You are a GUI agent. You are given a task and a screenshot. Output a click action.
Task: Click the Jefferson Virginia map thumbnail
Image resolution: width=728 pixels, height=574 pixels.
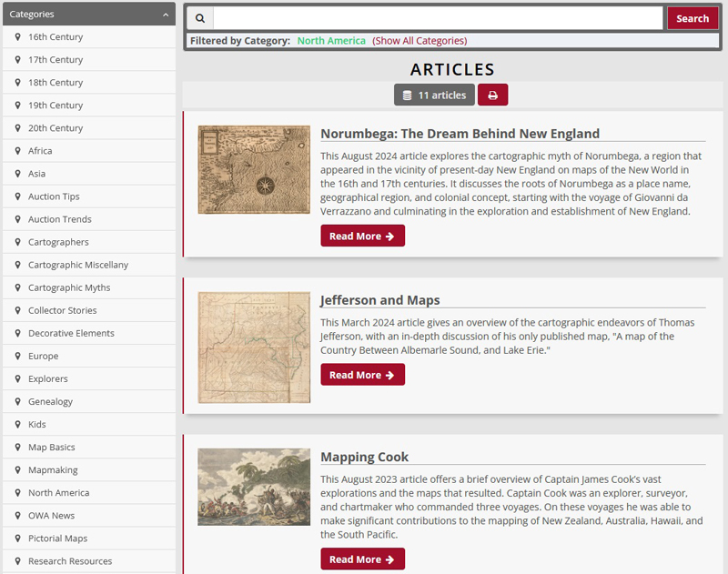click(x=254, y=347)
